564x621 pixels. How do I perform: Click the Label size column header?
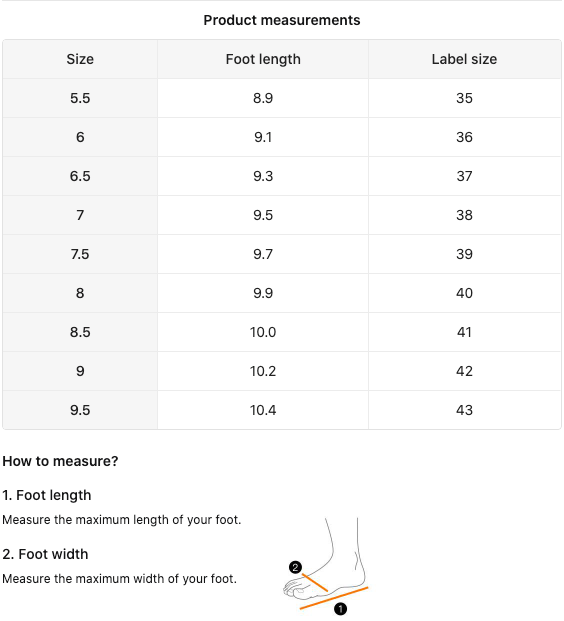464,59
